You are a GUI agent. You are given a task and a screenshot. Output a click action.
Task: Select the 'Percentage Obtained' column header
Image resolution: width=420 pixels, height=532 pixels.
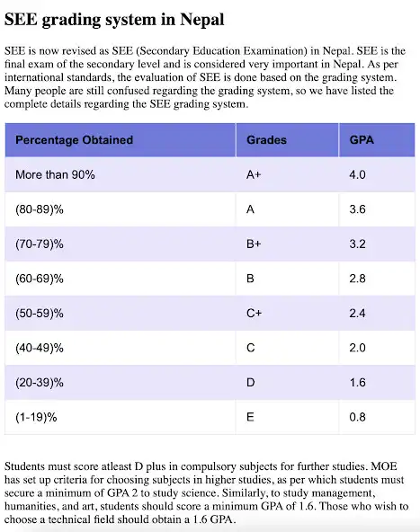coord(121,140)
